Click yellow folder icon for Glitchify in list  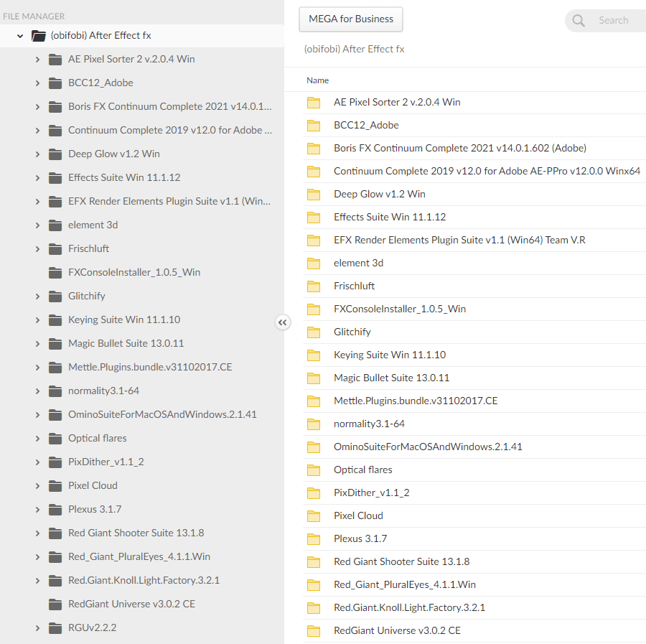point(314,332)
